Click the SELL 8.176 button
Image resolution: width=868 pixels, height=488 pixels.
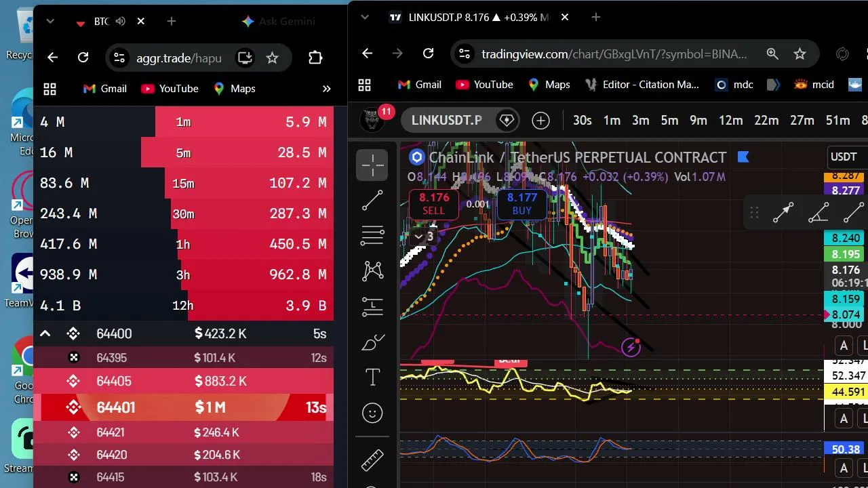434,203
